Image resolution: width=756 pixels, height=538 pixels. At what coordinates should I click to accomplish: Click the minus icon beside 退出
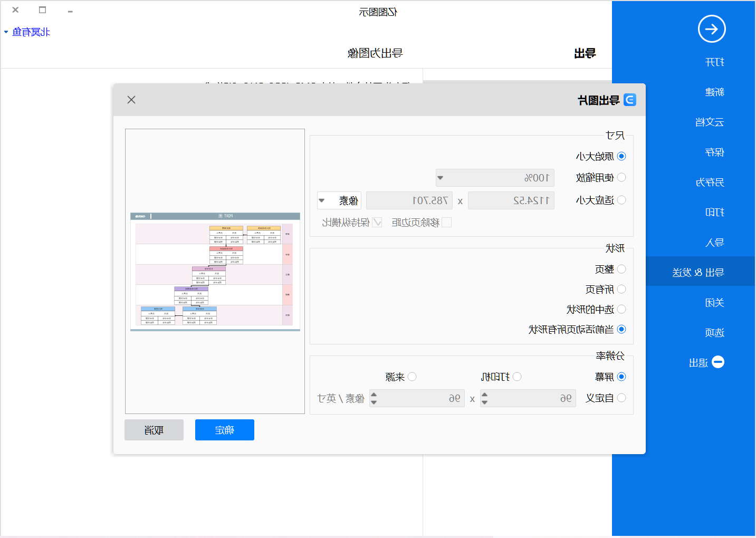(718, 362)
